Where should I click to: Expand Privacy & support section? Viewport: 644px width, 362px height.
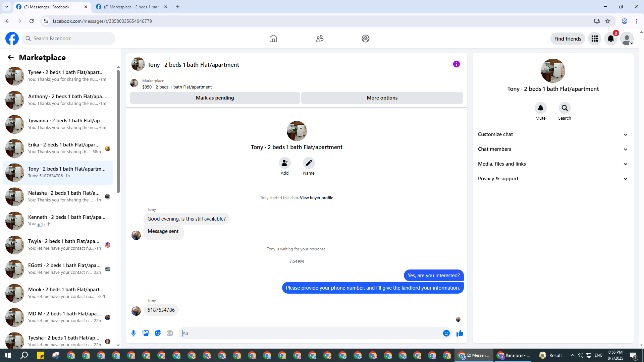553,179
